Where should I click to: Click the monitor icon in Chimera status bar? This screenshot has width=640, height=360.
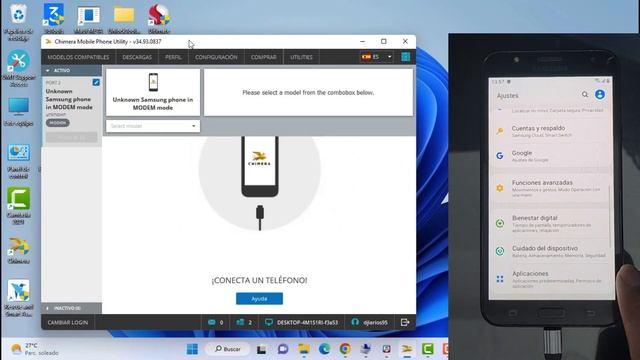point(269,322)
